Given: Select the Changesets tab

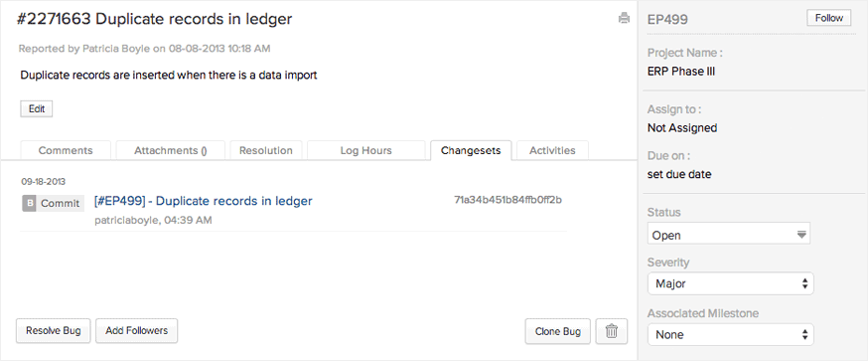Looking at the screenshot, I should 471,150.
